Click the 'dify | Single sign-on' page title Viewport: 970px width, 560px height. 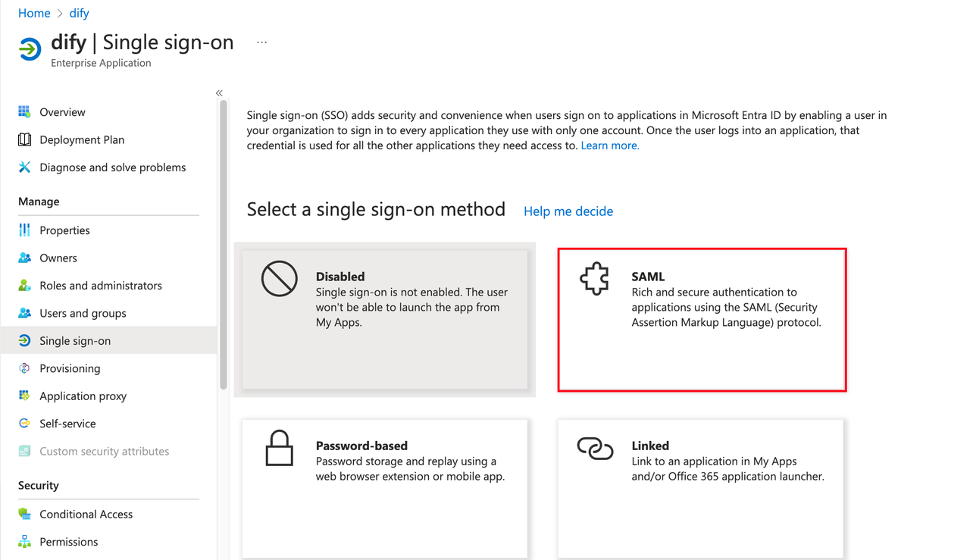click(x=142, y=42)
